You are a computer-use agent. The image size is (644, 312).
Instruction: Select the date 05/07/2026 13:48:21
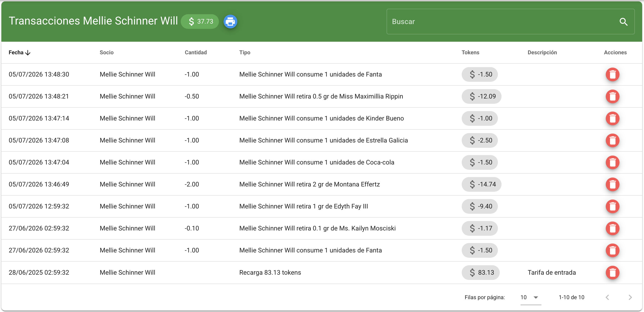[39, 96]
